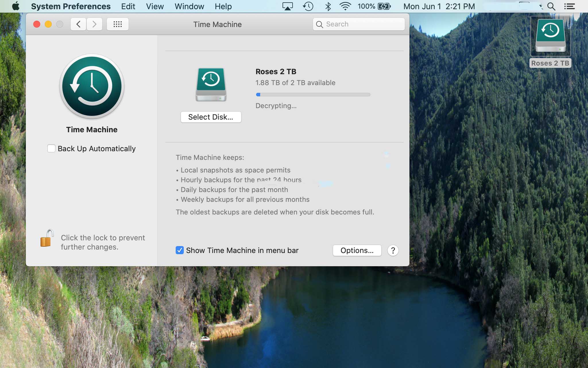Click the Search field in preferences
This screenshot has height=368, width=588.
tap(359, 24)
